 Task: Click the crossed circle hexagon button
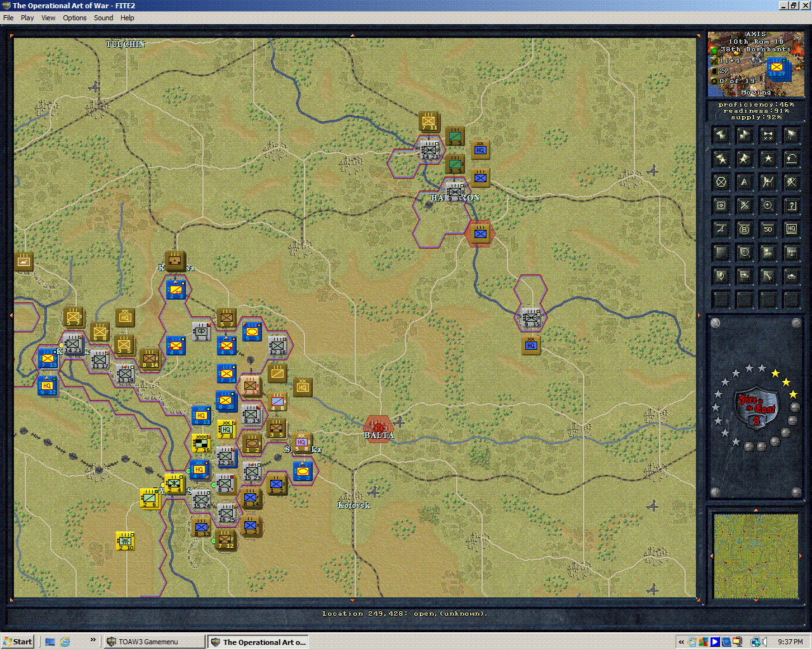(x=721, y=182)
